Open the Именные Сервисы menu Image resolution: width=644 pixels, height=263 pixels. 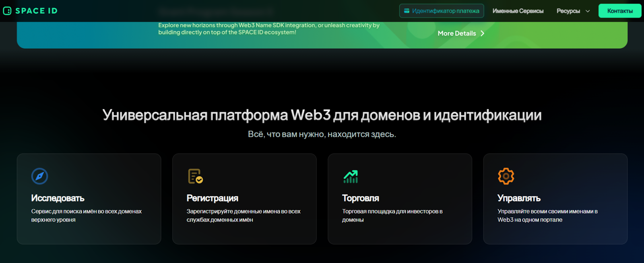tap(518, 11)
